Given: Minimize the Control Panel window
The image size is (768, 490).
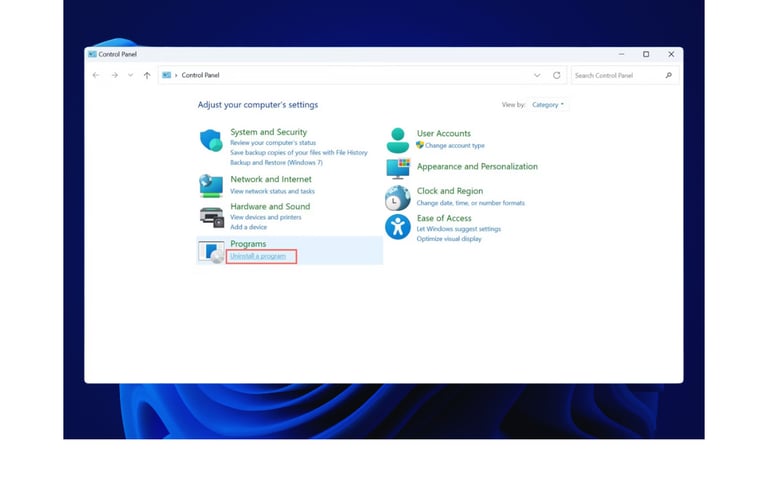Looking at the screenshot, I should (621, 54).
